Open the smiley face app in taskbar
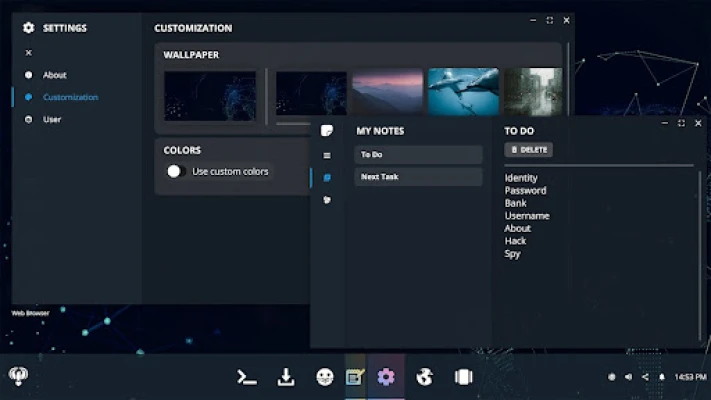 (x=325, y=377)
